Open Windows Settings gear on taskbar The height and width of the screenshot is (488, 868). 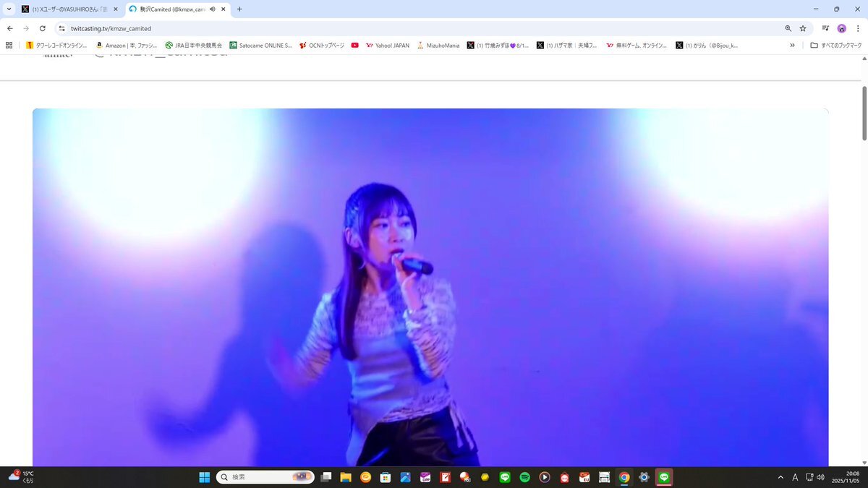tap(644, 477)
